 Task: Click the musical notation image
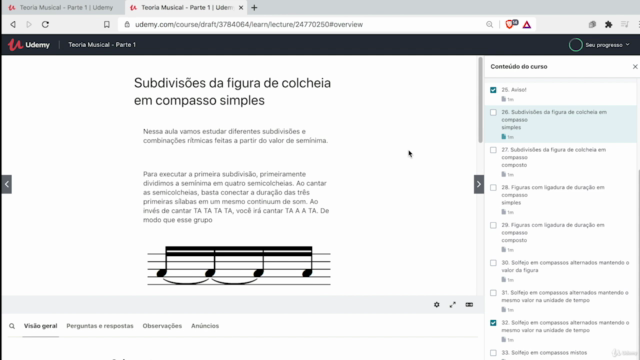[x=239, y=266]
